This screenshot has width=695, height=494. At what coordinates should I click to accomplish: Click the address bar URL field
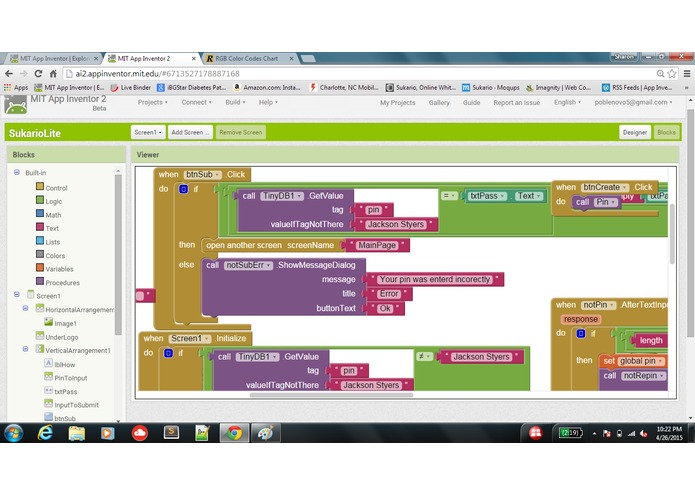click(359, 74)
